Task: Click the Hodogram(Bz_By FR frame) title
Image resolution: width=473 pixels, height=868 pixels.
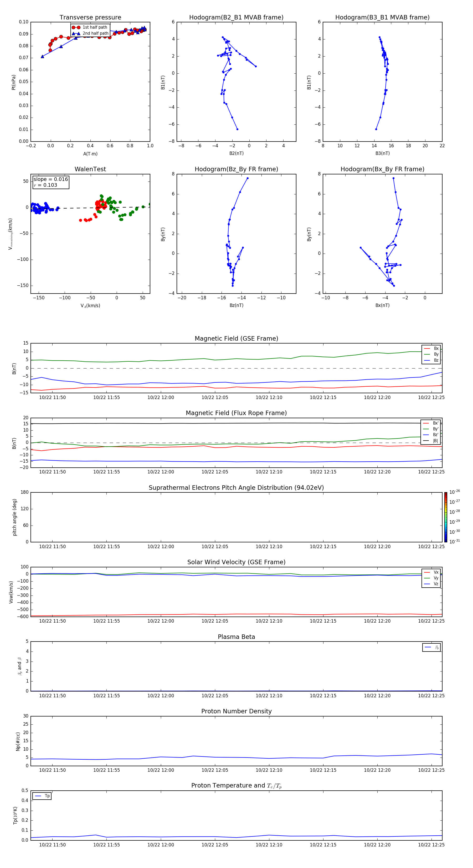Action: (x=236, y=169)
